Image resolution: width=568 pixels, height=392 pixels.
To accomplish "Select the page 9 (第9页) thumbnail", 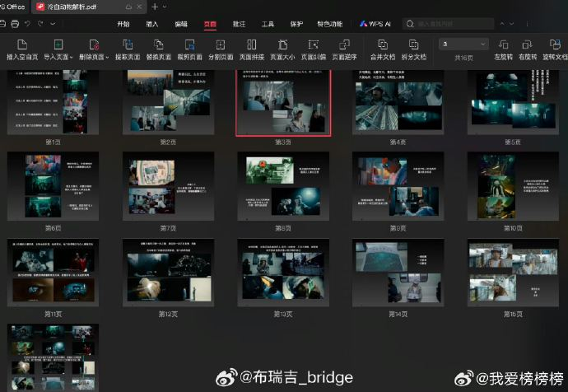I will coord(398,186).
